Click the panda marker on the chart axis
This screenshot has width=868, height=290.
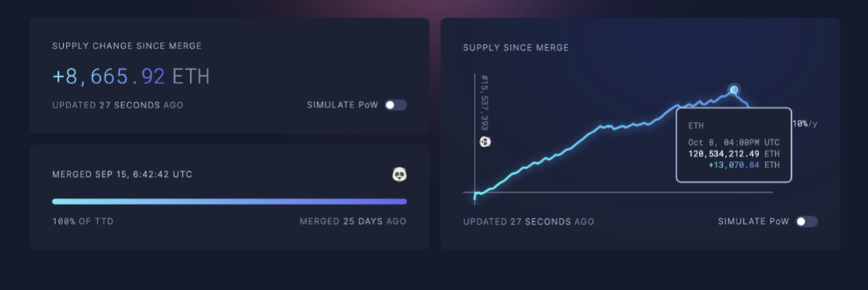point(485,141)
